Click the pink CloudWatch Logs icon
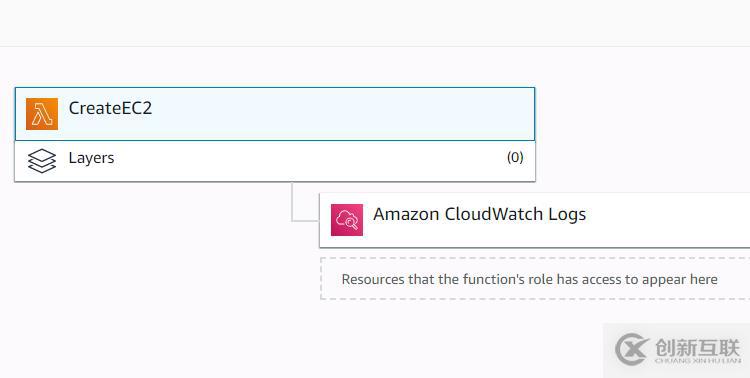This screenshot has height=378, width=750. click(x=347, y=220)
